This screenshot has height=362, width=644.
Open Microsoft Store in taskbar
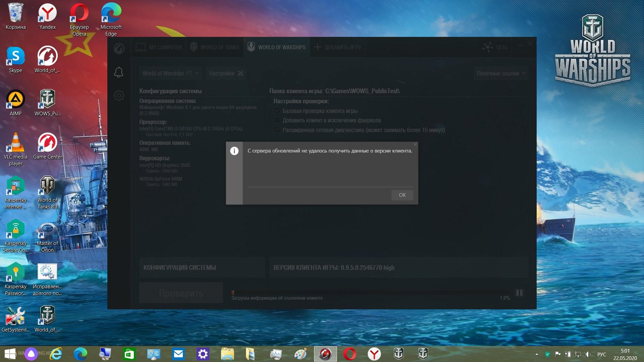[129, 354]
